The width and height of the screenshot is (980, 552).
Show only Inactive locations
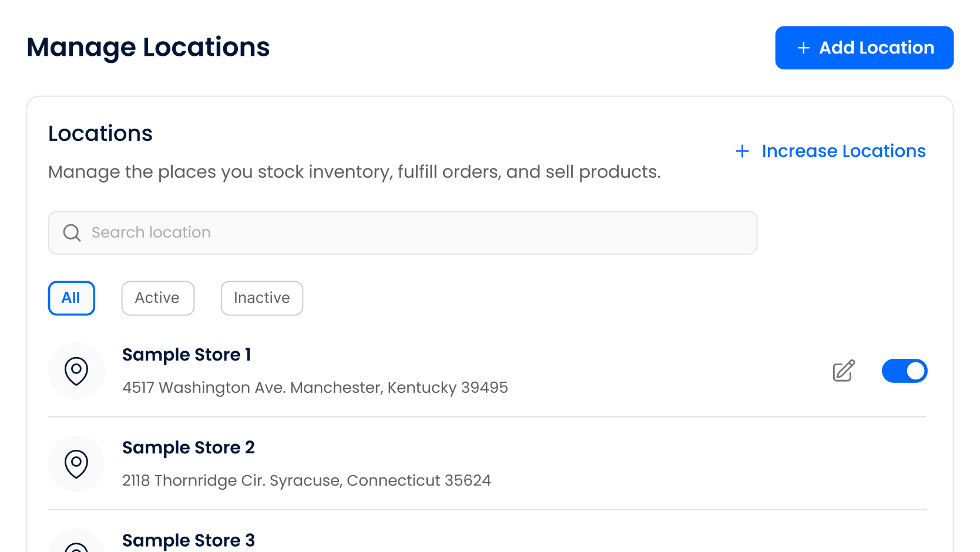click(x=261, y=298)
